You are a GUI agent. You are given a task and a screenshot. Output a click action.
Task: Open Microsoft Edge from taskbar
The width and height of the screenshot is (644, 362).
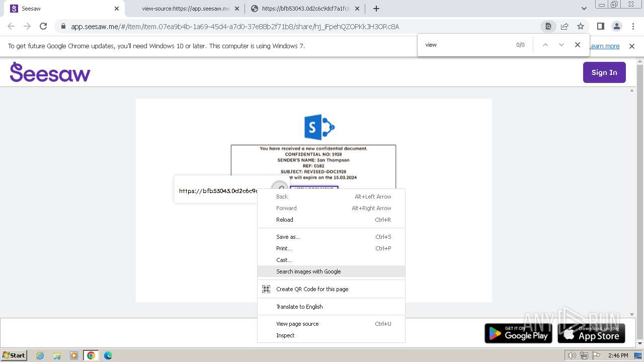tap(108, 355)
